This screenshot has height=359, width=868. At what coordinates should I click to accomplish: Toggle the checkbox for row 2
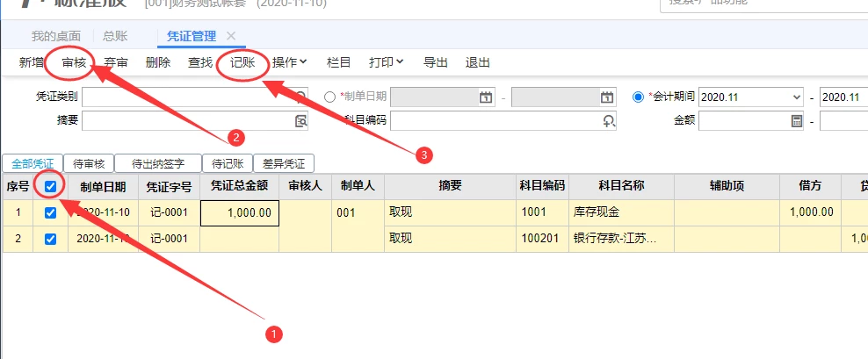point(51,239)
